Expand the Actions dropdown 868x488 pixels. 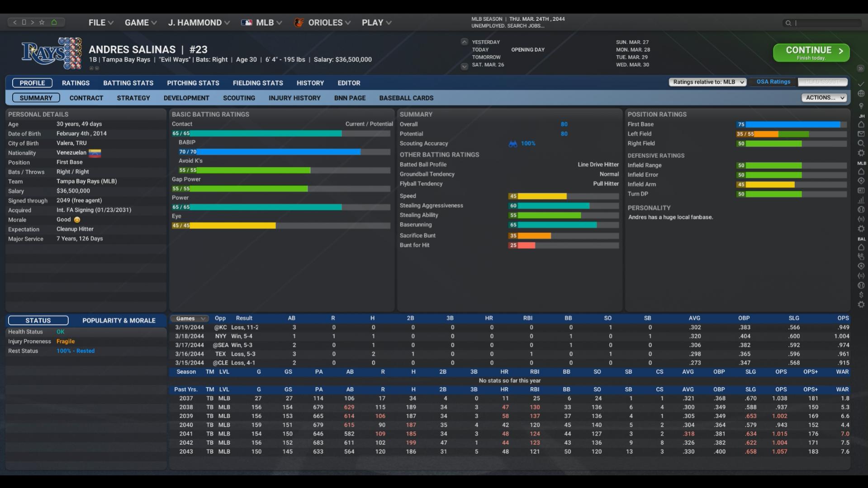(824, 98)
